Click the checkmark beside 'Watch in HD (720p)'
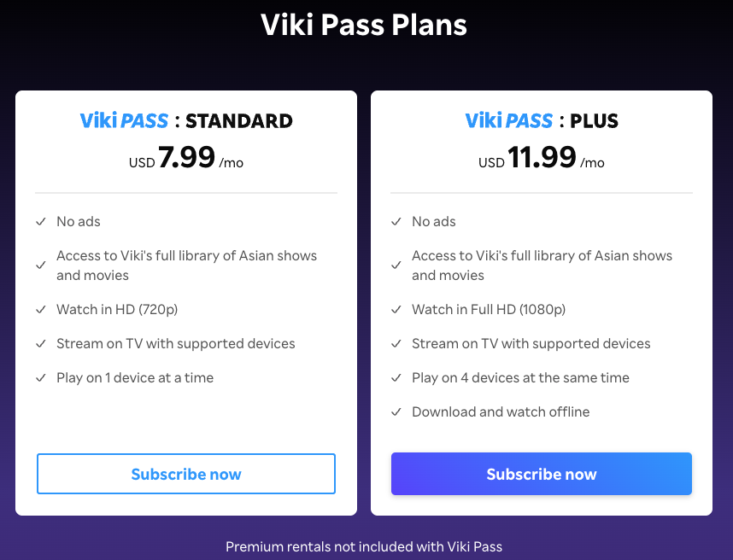This screenshot has height=560, width=733. [x=40, y=309]
